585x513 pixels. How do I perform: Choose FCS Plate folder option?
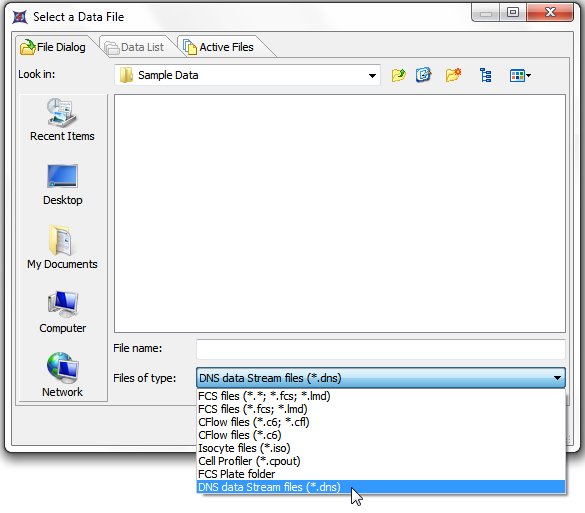(381, 474)
